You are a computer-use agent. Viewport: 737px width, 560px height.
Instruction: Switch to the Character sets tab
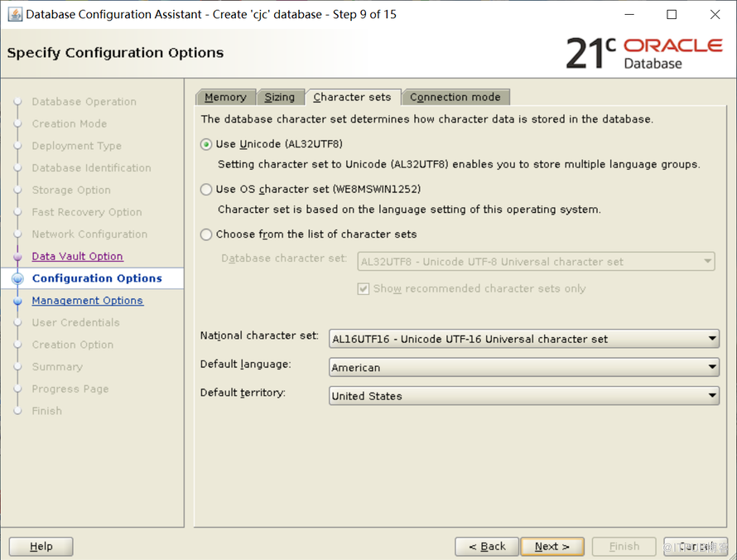click(353, 97)
